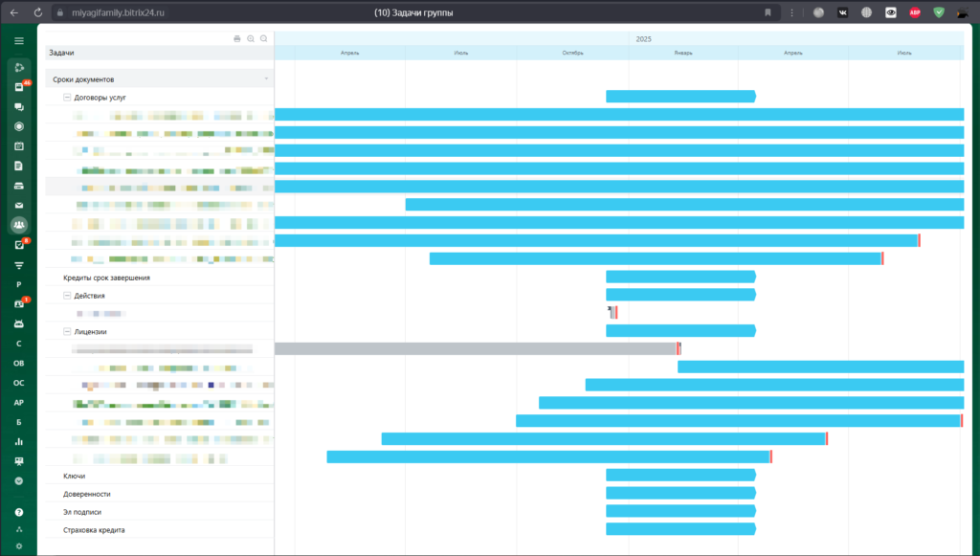This screenshot has width=980, height=556.
Task: Click the help question mark icon
Action: [19, 513]
